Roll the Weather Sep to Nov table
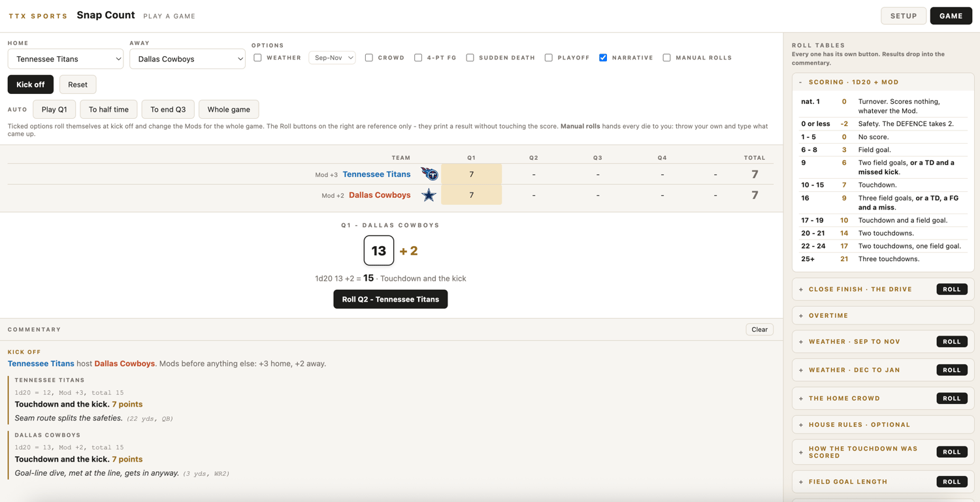Viewport: 980px width, 502px height. pyautogui.click(x=952, y=341)
